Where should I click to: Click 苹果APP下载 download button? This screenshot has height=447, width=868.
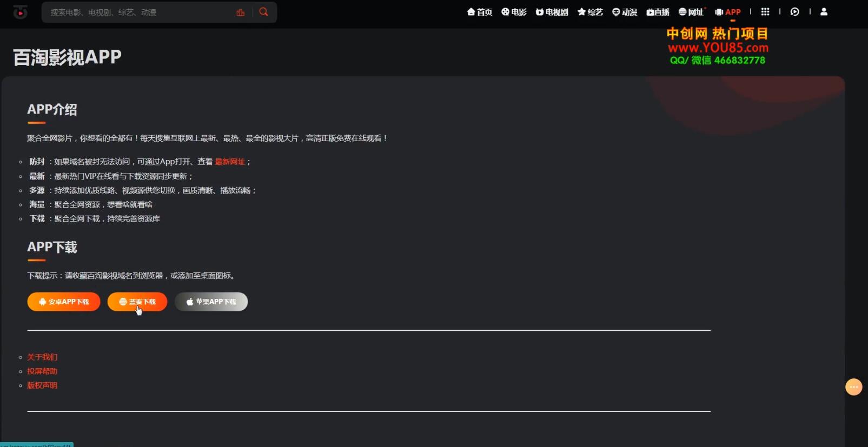point(211,302)
